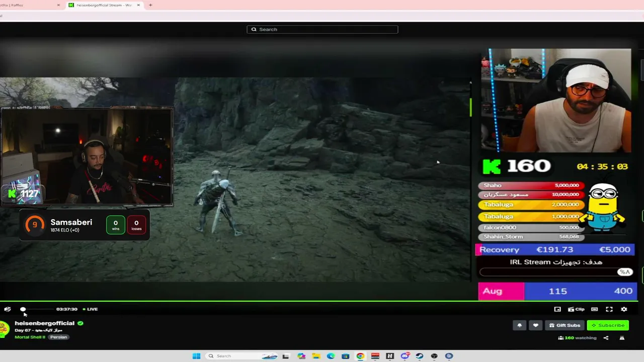Viewport: 644px width, 362px height.
Task: Turn on notifications with the bell button
Action: coord(520,325)
